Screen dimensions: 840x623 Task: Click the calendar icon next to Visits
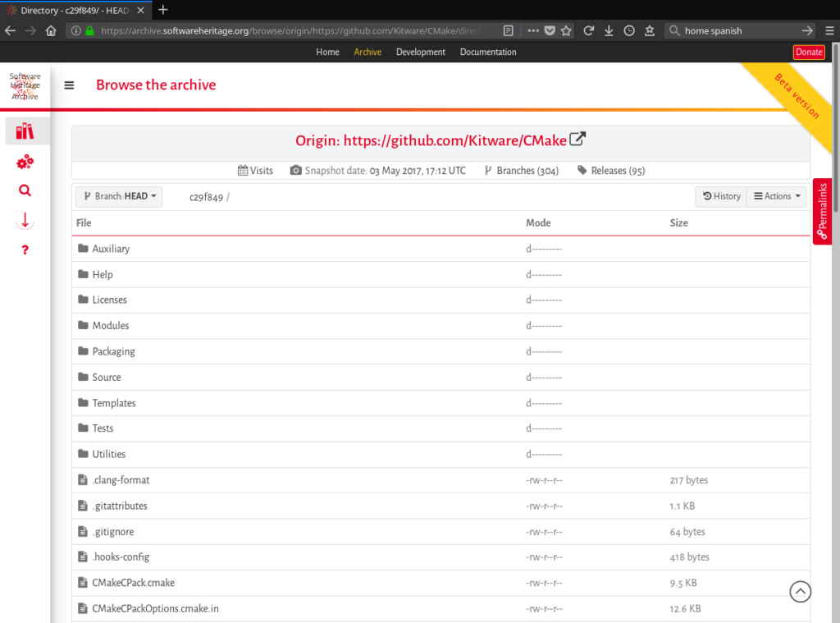pyautogui.click(x=241, y=170)
